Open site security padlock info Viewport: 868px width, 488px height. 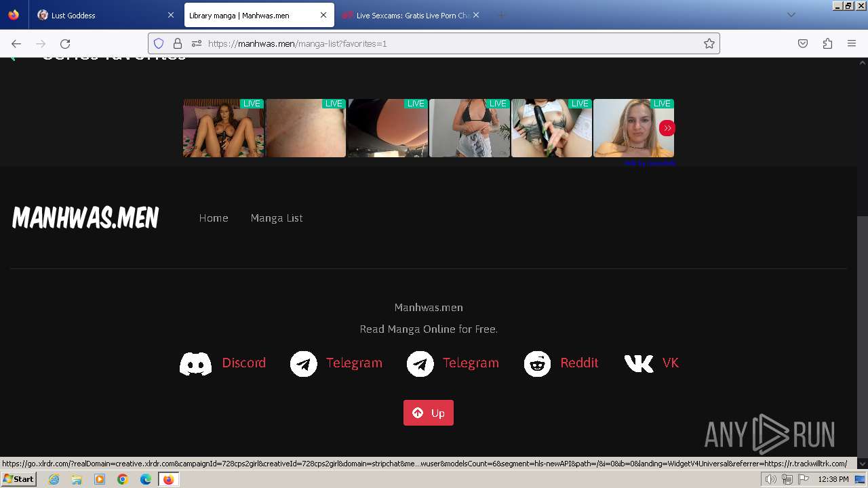(178, 43)
